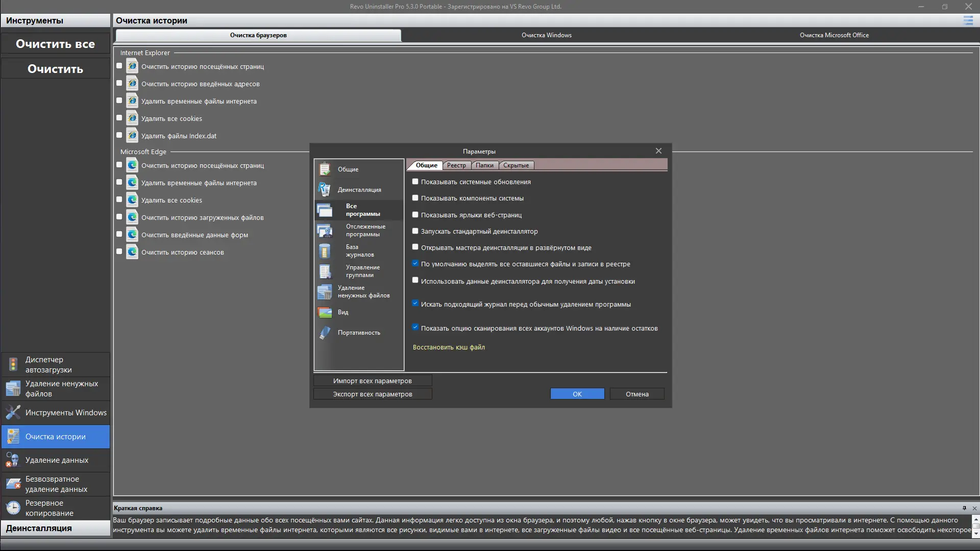Open the Autorun Manager (Диспетчер автозагрузки) tool icon
Image resolution: width=980 pixels, height=551 pixels.
tap(13, 364)
